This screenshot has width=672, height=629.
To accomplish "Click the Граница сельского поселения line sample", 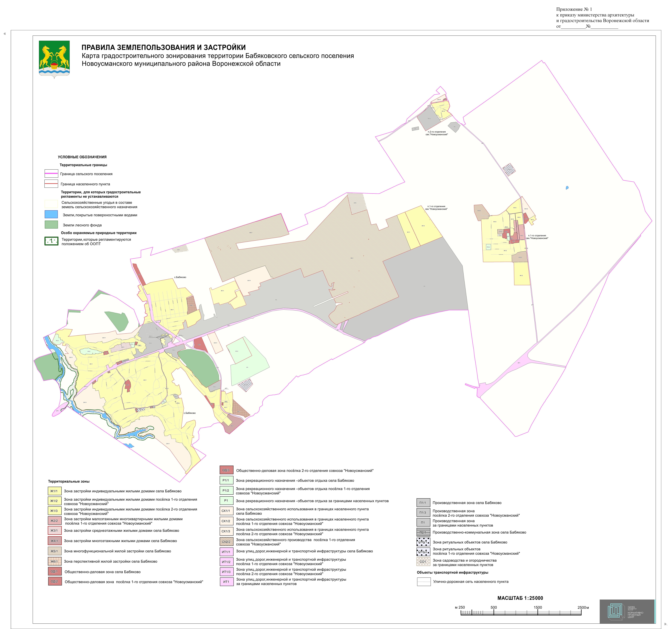I will point(51,174).
